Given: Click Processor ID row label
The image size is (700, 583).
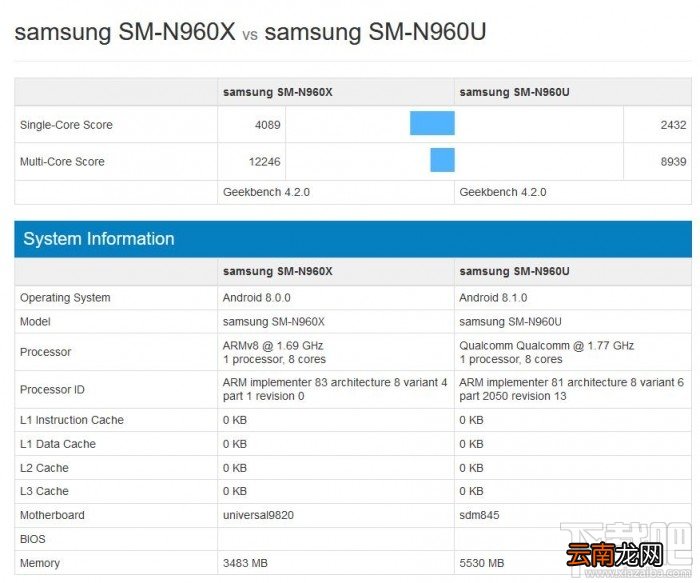Looking at the screenshot, I should pos(52,390).
